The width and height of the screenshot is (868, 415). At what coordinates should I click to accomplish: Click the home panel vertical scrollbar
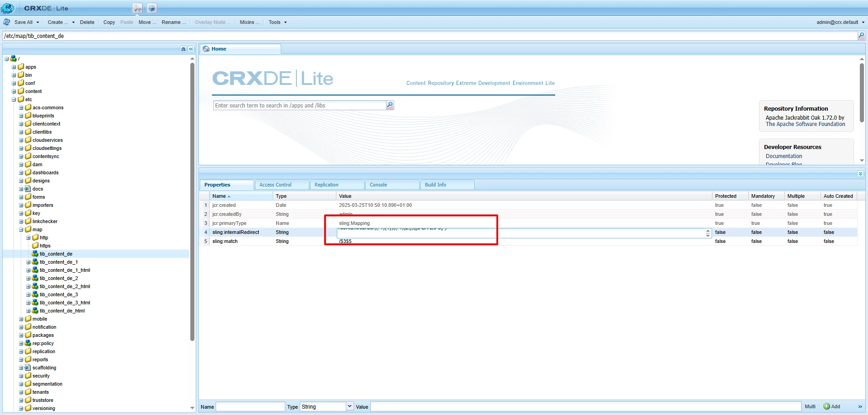coord(862,93)
